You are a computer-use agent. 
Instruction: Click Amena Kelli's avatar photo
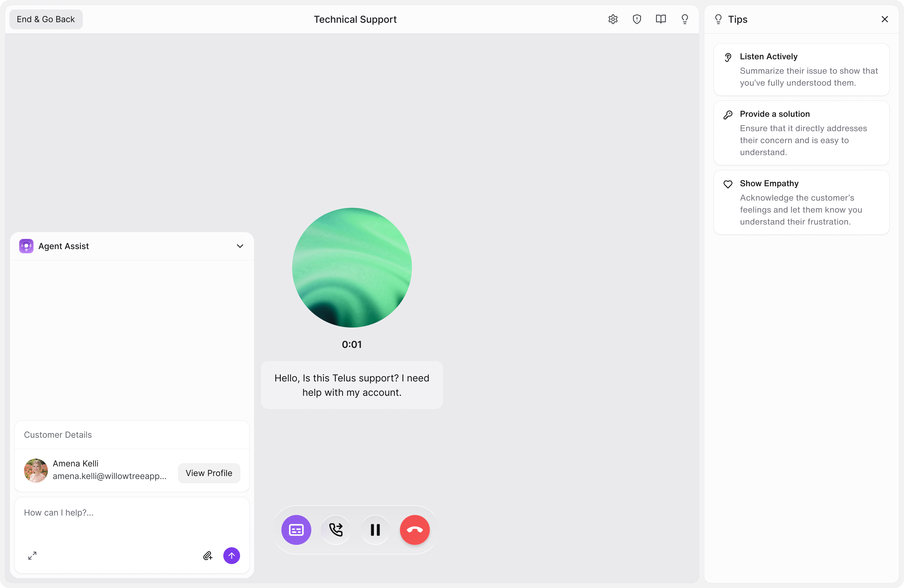[x=36, y=470]
